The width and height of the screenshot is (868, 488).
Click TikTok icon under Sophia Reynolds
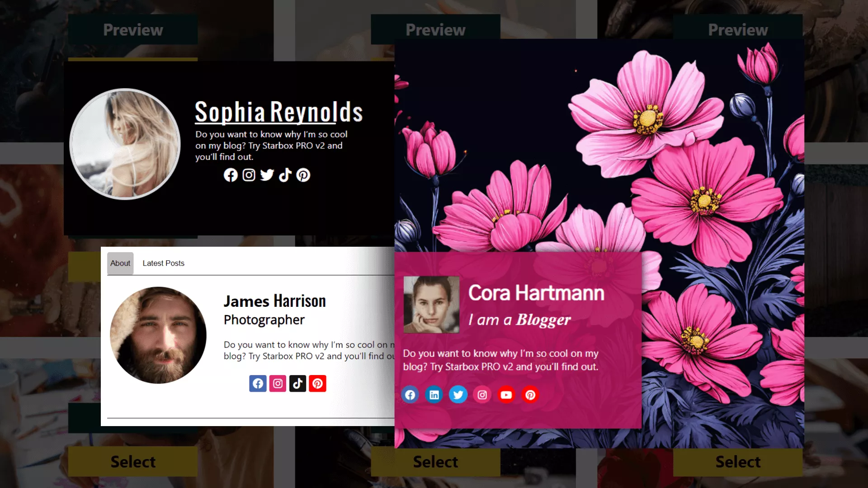point(285,175)
